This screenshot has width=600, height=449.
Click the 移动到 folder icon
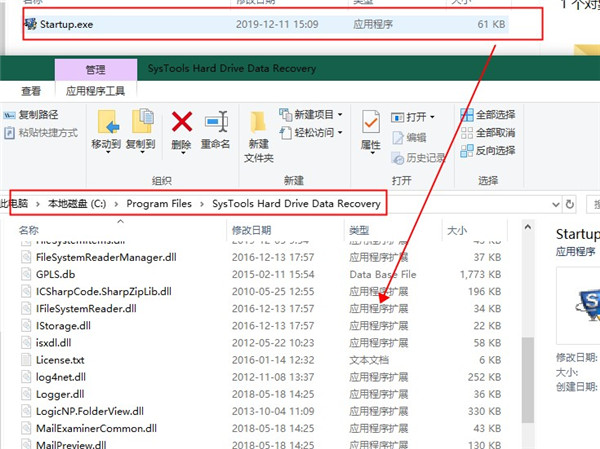[108, 122]
